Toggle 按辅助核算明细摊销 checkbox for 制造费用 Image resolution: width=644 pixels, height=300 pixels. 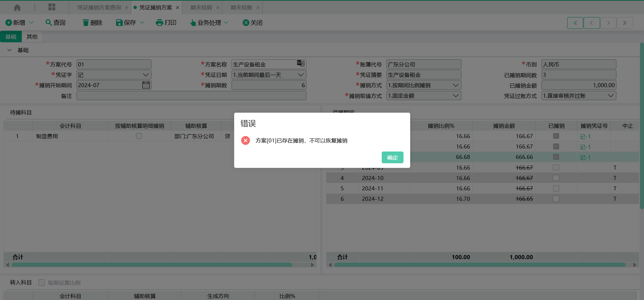tap(139, 136)
